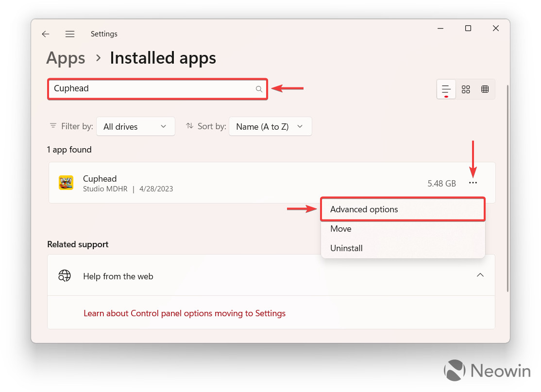
Task: Switch to list view layout
Action: pyautogui.click(x=446, y=89)
